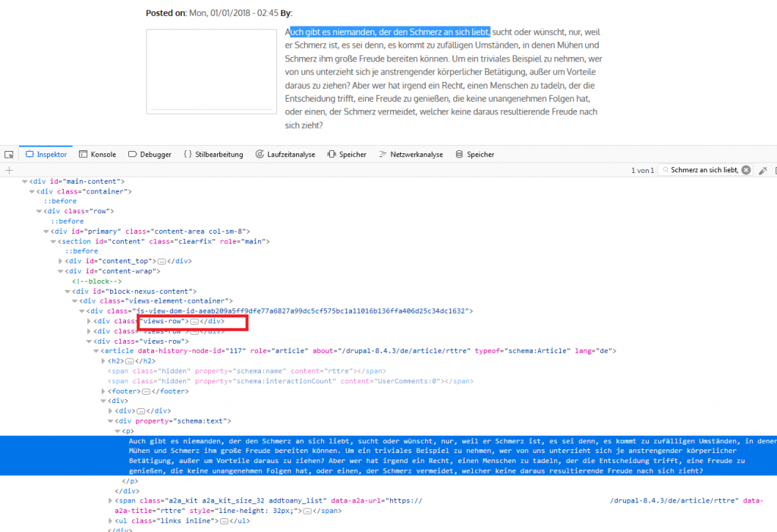
Task: Expand the content_top div node
Action: pos(61,261)
